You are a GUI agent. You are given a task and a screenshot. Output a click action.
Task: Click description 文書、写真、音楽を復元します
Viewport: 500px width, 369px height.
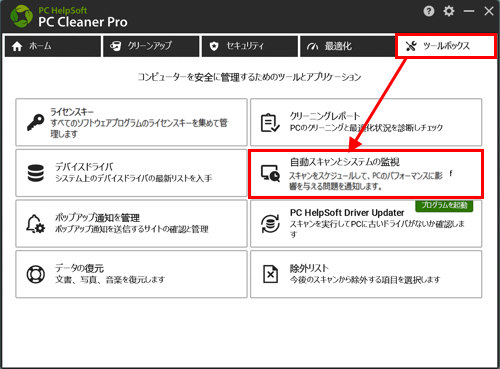[110, 279]
